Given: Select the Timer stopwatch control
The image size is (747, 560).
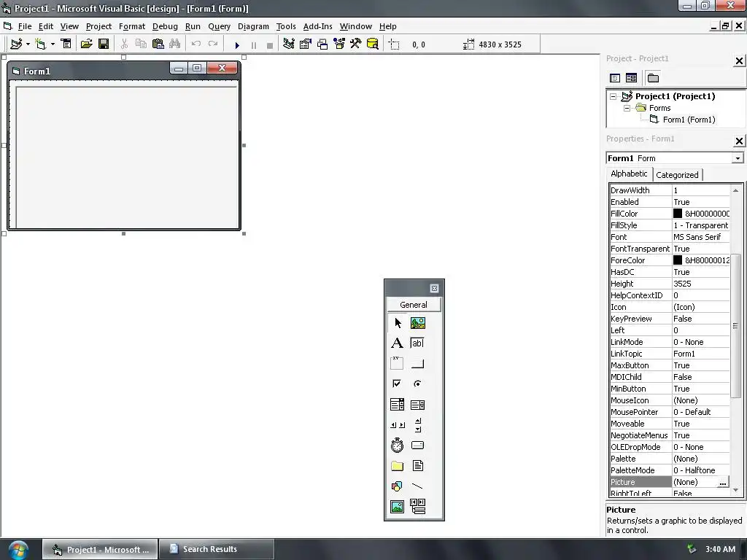Looking at the screenshot, I should (x=398, y=446).
